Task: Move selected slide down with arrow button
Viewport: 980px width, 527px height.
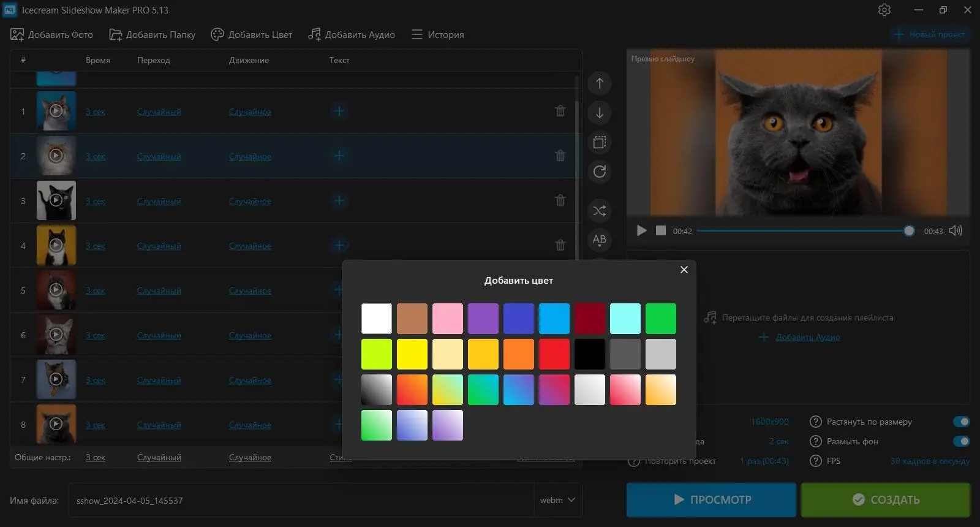Action: pos(600,113)
